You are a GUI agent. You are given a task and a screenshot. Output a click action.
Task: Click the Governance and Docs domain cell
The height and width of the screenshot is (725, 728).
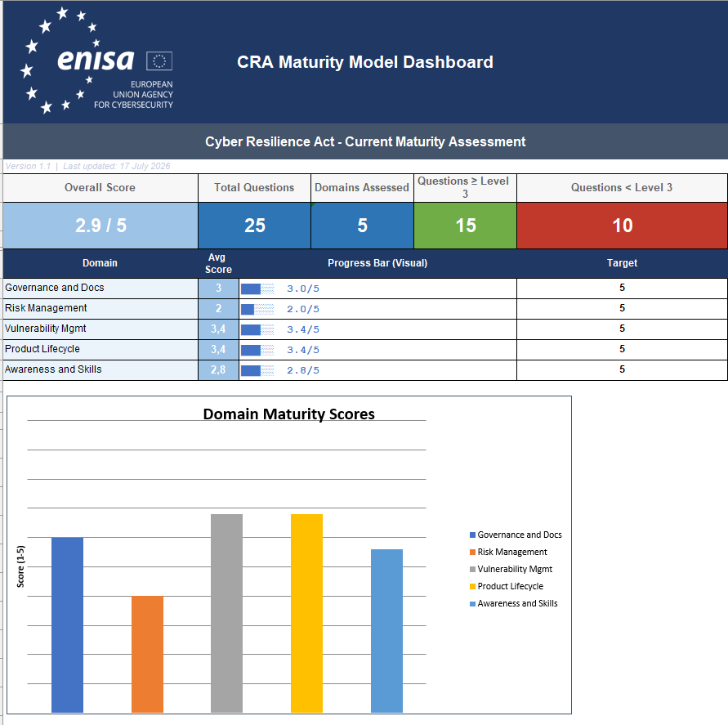(x=100, y=288)
